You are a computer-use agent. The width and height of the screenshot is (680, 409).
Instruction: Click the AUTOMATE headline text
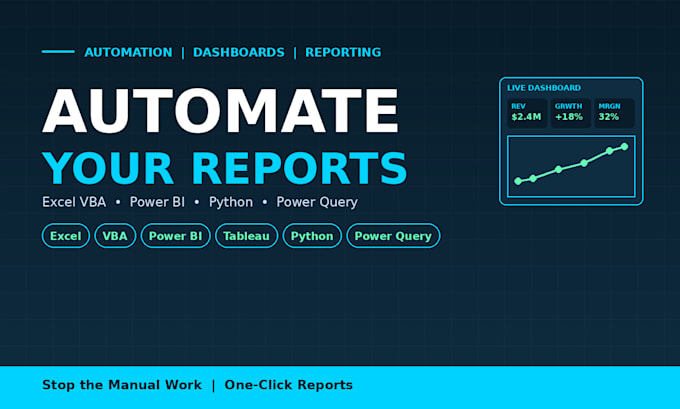pos(220,111)
